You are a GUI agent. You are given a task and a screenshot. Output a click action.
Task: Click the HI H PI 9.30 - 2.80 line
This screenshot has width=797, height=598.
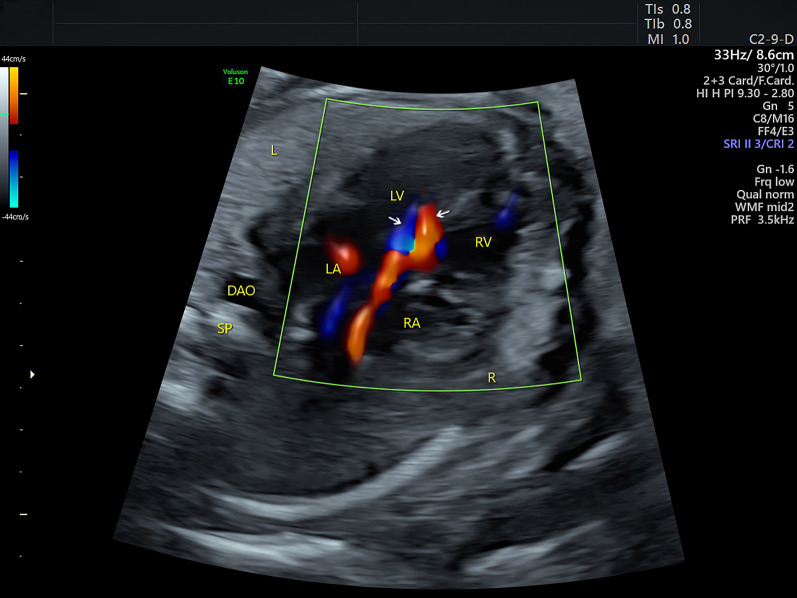pyautogui.click(x=745, y=94)
